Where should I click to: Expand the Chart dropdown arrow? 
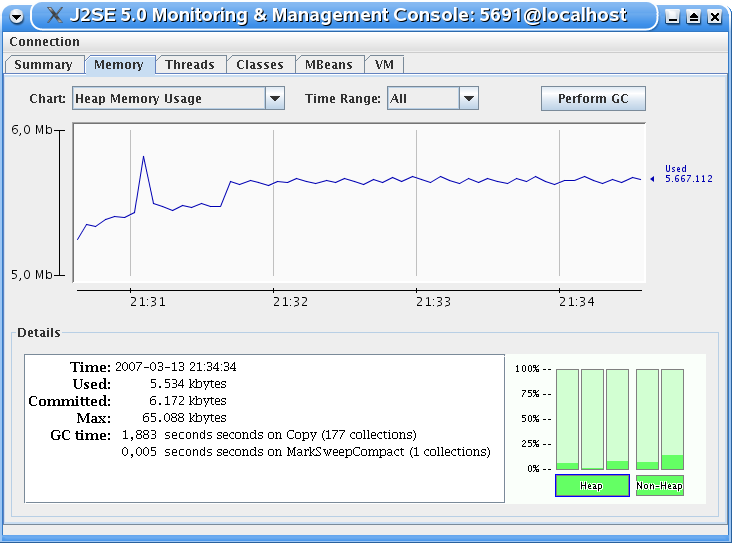[275, 99]
